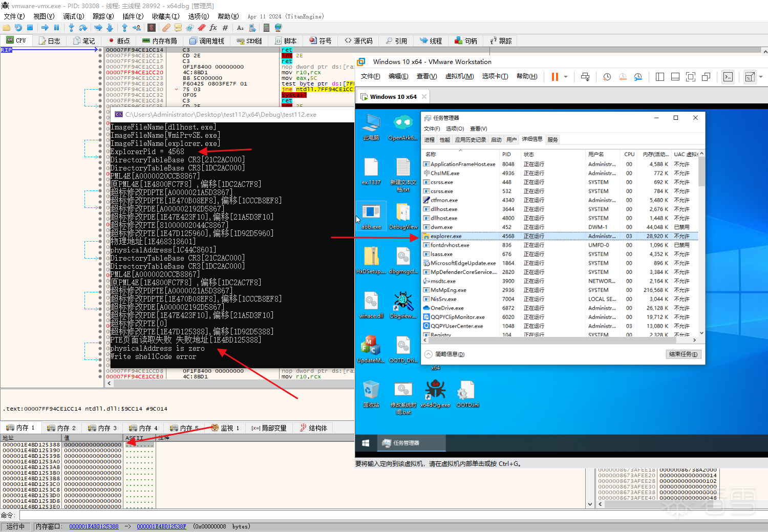
Task: Open Task Manager 选项 menu
Action: 455,129
